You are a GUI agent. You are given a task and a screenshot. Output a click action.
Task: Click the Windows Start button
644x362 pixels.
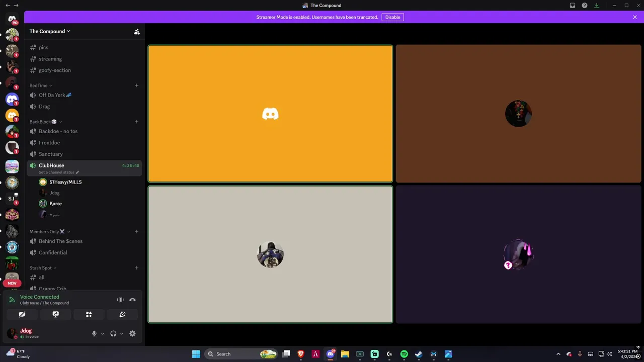point(196,354)
